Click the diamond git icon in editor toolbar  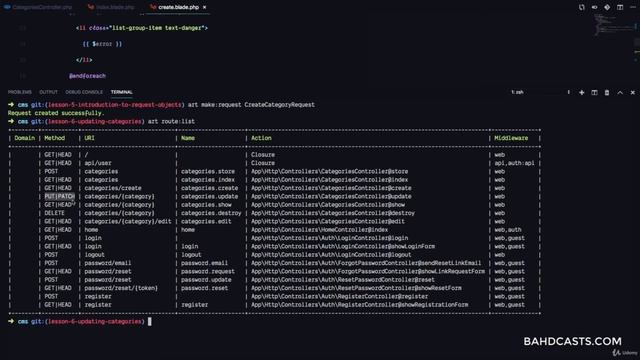click(607, 7)
